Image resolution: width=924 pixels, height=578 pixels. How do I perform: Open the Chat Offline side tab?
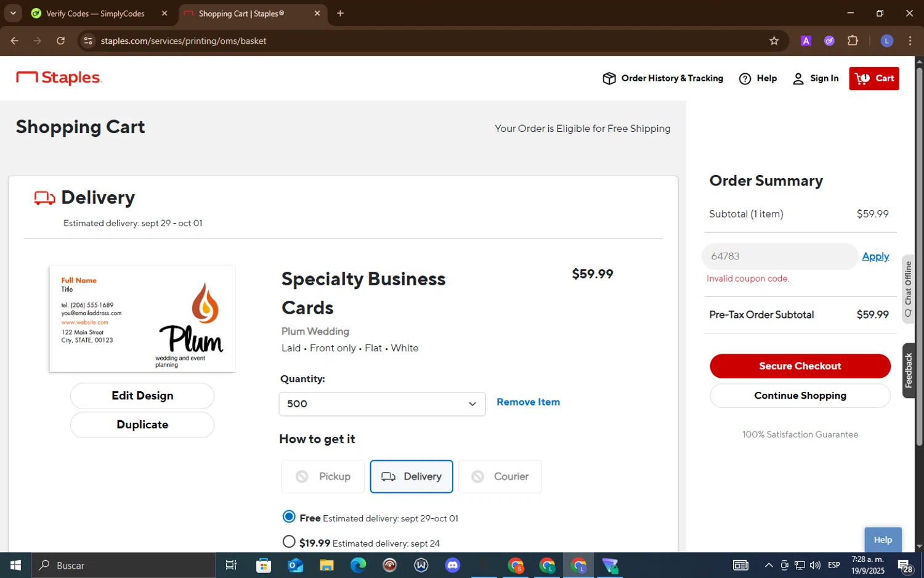coord(908,289)
